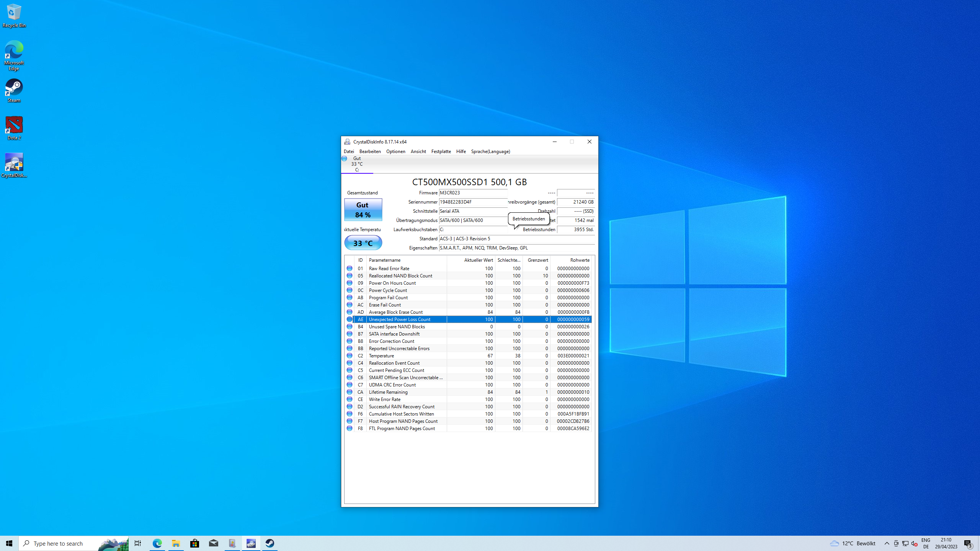Click the status circle beside Lifetime Remaining
The height and width of the screenshot is (551, 980).
[350, 392]
